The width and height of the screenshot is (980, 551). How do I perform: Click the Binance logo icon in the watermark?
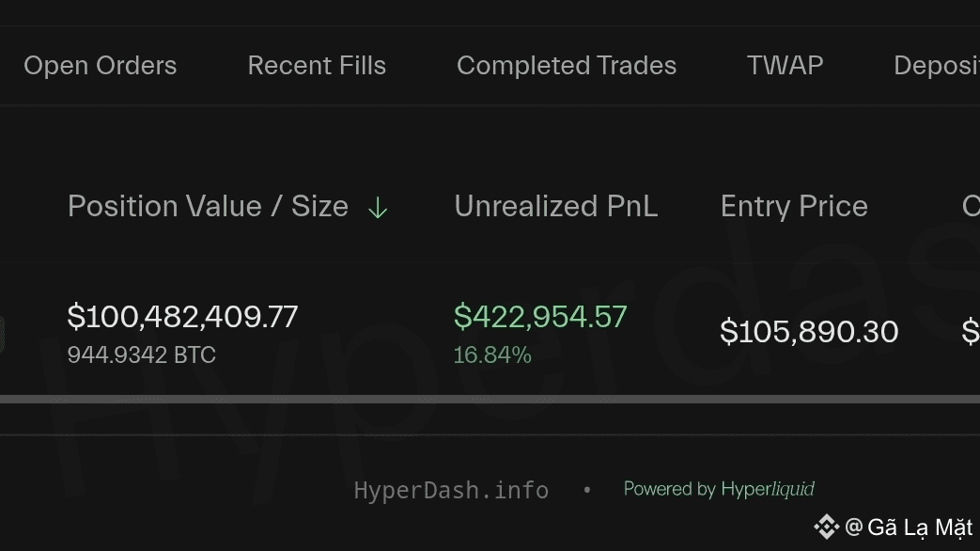pyautogui.click(x=828, y=527)
